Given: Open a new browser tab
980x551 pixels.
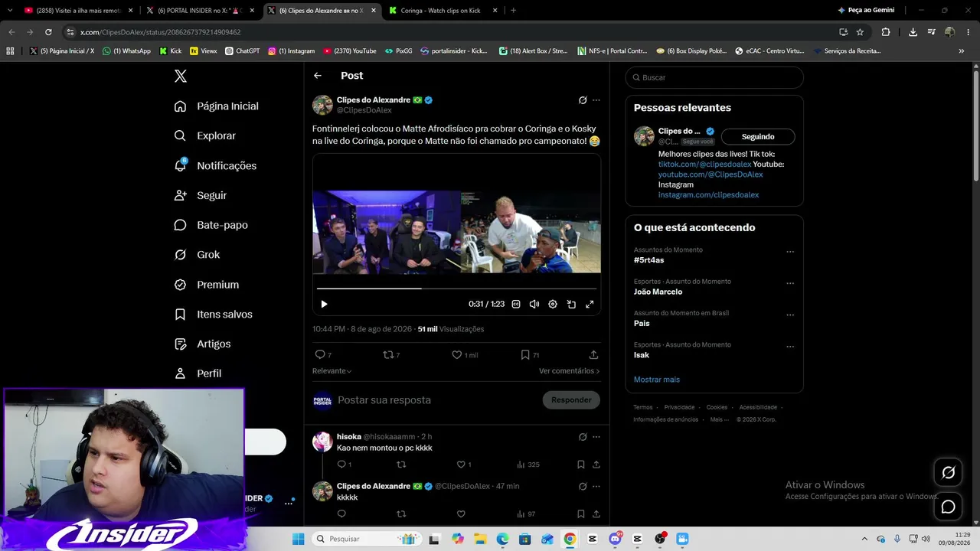Looking at the screenshot, I should [513, 11].
